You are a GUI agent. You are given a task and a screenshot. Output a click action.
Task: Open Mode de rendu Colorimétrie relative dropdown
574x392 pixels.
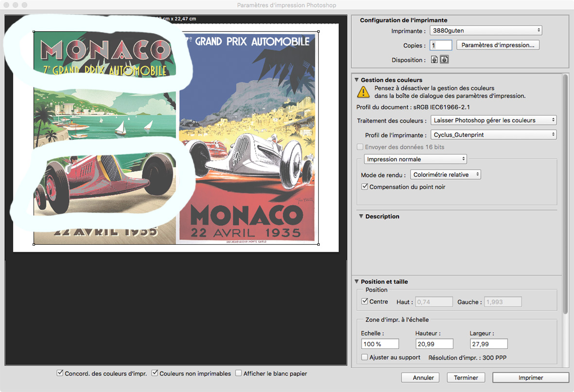[x=446, y=174]
